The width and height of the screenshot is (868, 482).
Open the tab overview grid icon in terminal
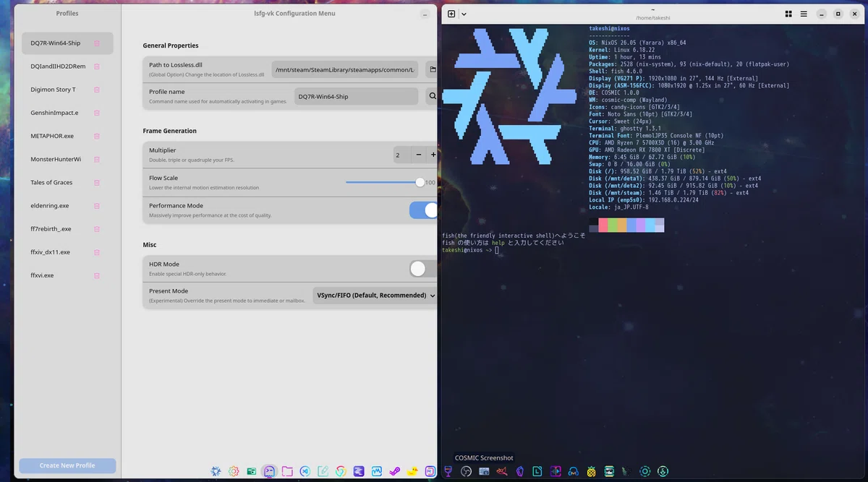[x=788, y=14]
